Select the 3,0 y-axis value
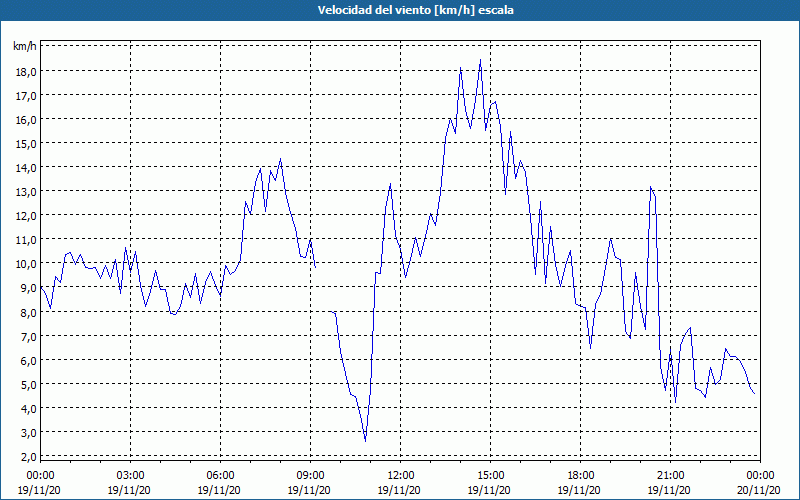Image resolution: width=800 pixels, height=500 pixels. pos(29,433)
